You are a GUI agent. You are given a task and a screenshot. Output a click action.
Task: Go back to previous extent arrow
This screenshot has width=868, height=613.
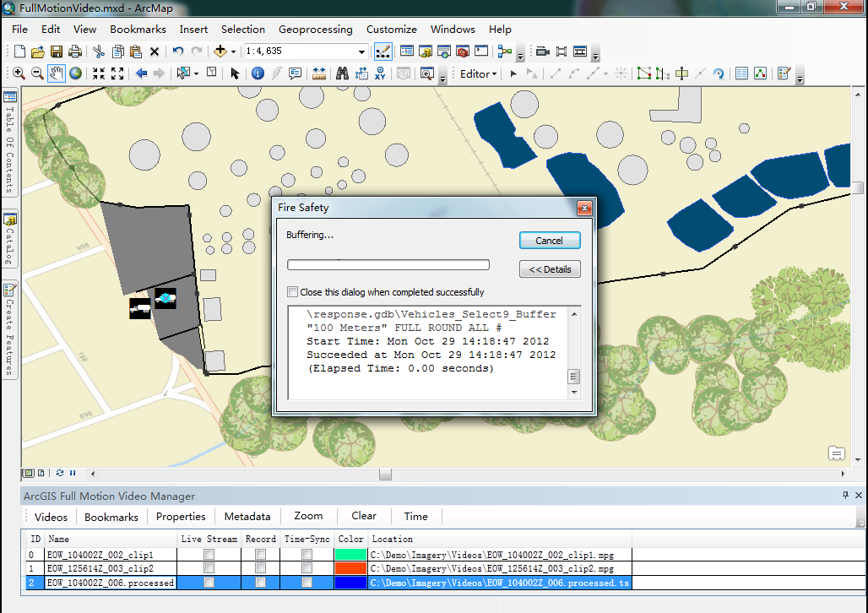(x=141, y=73)
